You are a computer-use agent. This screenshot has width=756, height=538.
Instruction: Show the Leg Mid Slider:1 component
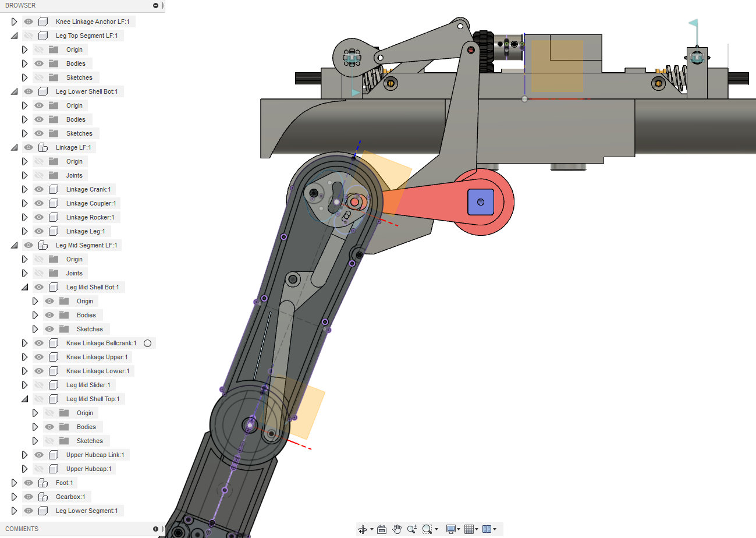(x=39, y=385)
